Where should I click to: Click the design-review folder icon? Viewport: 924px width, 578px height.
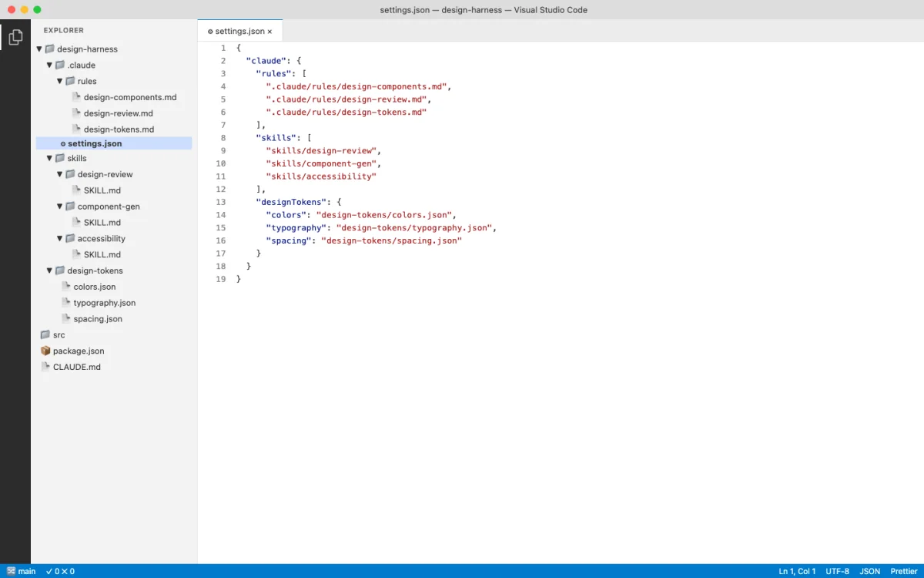tap(70, 174)
